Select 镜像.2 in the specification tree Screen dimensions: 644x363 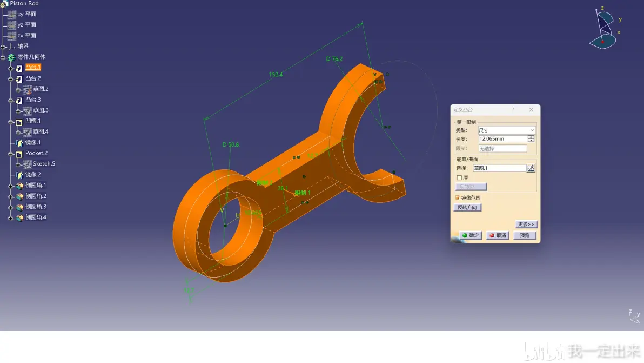(x=33, y=174)
